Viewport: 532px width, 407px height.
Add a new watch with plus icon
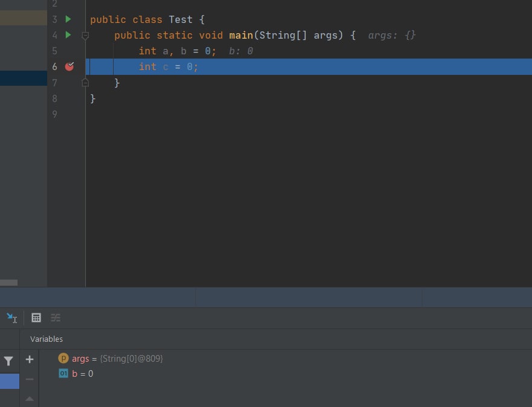(x=30, y=359)
